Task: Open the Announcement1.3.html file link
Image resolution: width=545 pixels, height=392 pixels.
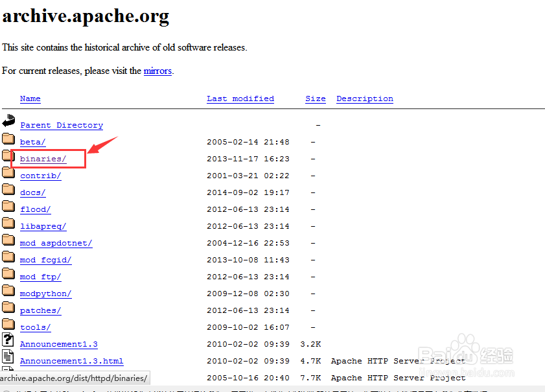Action: [x=71, y=361]
